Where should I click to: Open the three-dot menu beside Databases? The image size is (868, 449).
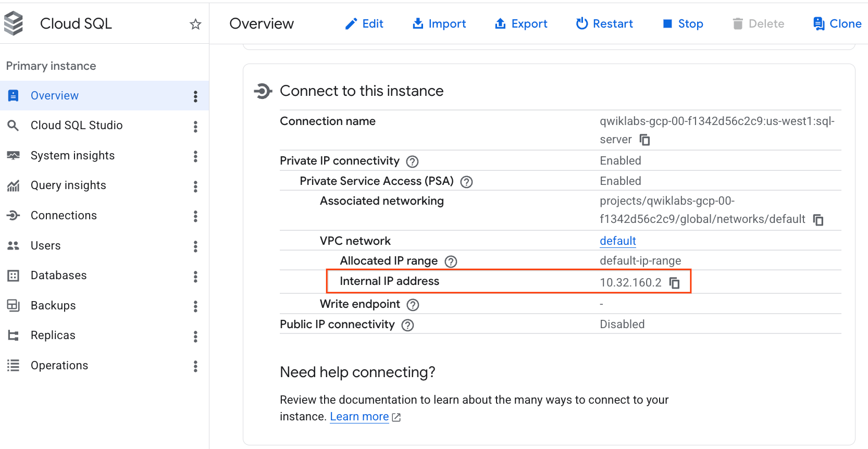pos(195,277)
